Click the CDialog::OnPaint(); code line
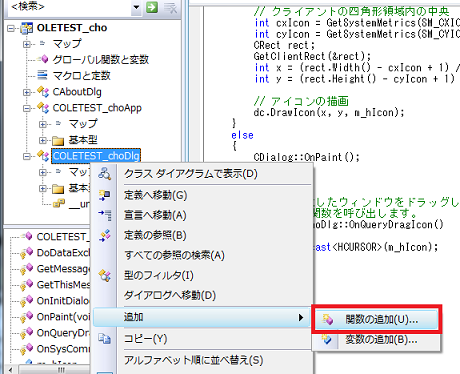This screenshot has height=374, width=460. 306,157
